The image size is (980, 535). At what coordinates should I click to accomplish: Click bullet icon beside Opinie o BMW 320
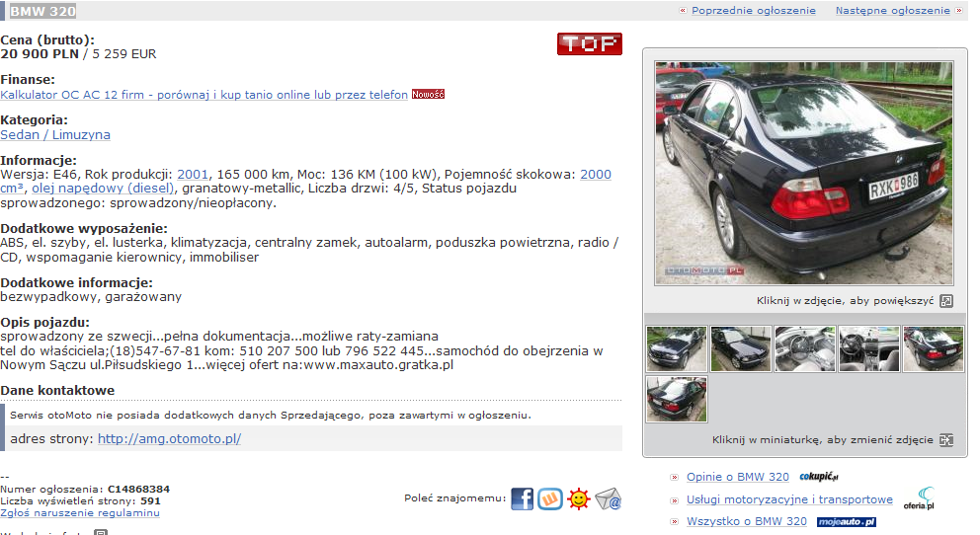(675, 478)
